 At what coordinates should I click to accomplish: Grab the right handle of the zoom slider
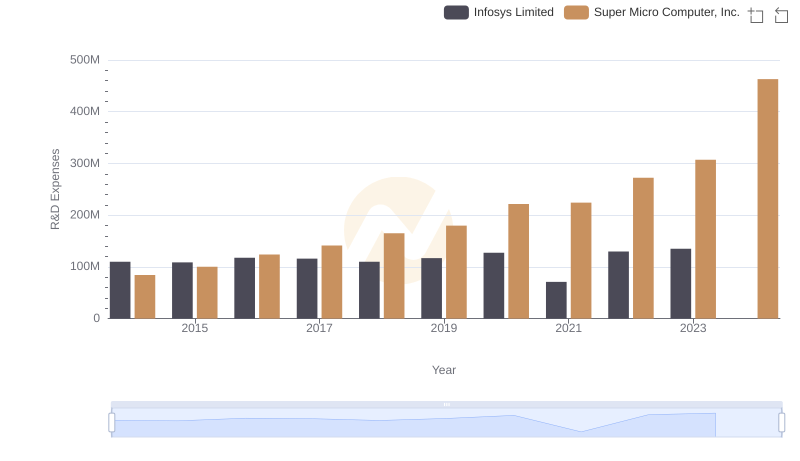[x=781, y=422]
